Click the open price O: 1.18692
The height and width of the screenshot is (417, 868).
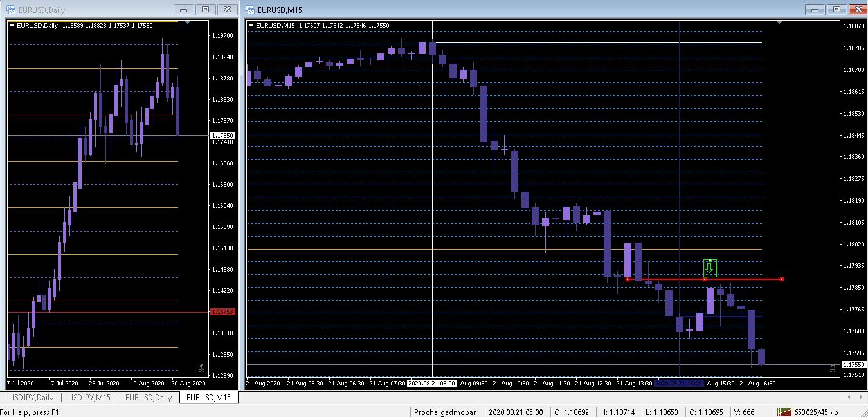coord(571,412)
